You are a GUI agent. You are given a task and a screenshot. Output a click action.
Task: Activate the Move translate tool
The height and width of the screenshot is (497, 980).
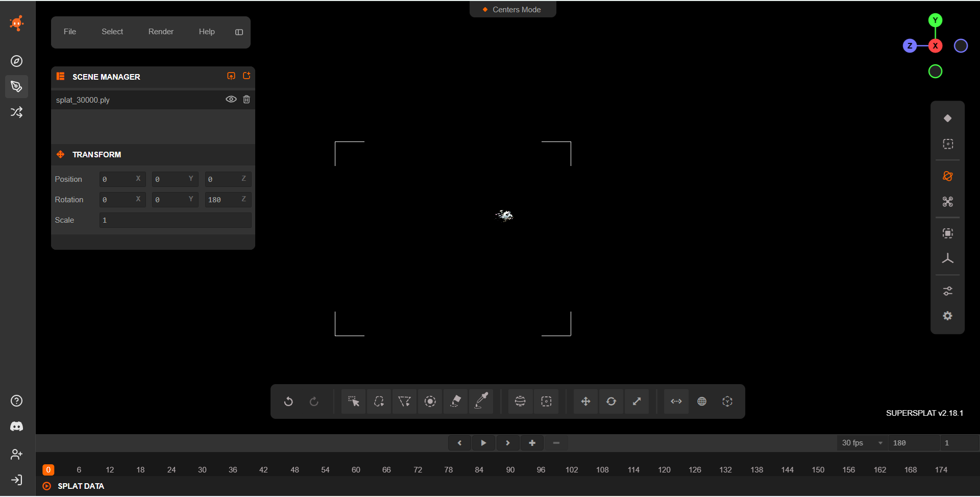pos(585,401)
